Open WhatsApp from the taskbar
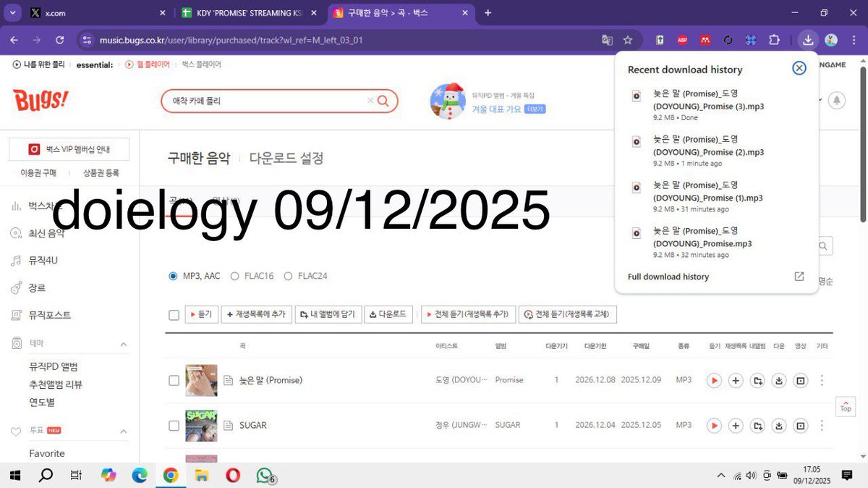This screenshot has height=488, width=868. (x=265, y=475)
